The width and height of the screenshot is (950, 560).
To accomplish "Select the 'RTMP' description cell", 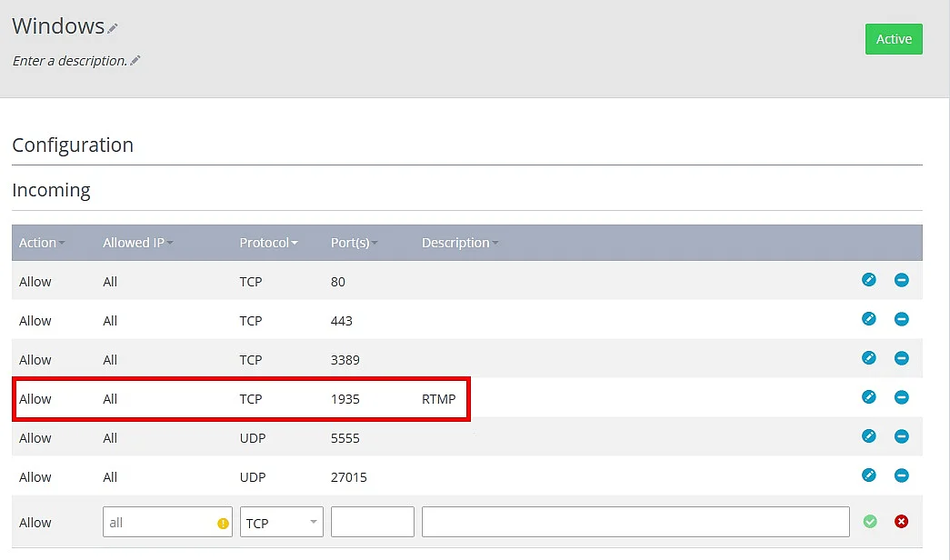I will point(439,399).
